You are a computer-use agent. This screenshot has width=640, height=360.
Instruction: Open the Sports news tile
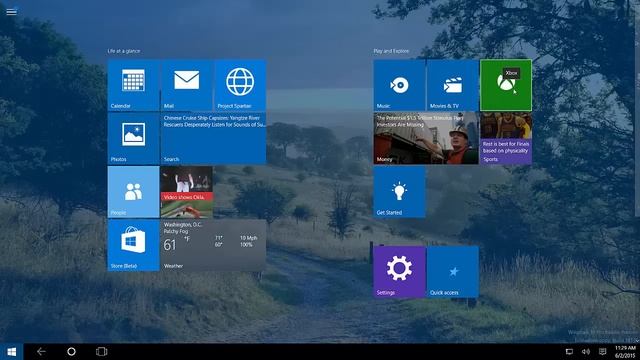coord(506,138)
